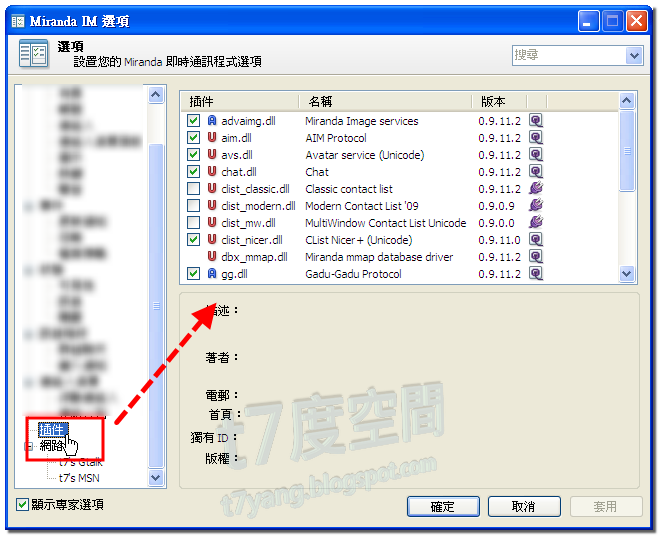Screen dimensions: 659x536
Task: Click the chat.dll Unicode plugin type icon
Action: click(212, 172)
